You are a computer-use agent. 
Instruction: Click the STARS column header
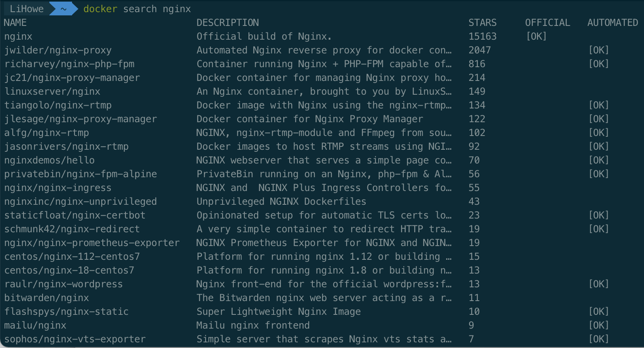[482, 23]
